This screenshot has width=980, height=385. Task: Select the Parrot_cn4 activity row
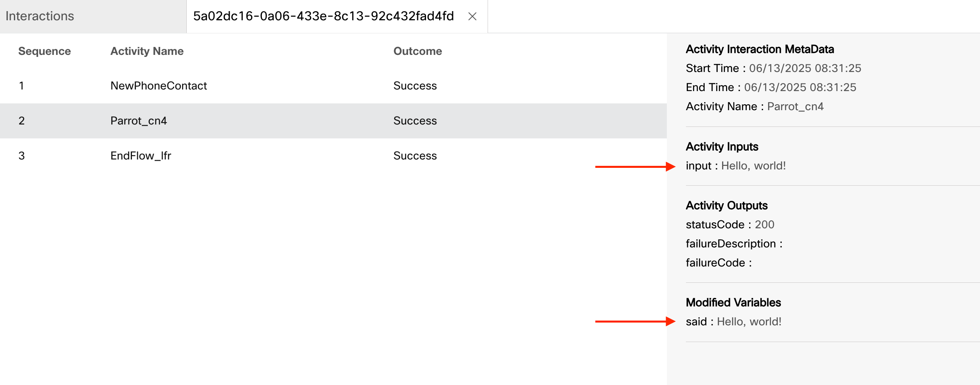(x=139, y=121)
